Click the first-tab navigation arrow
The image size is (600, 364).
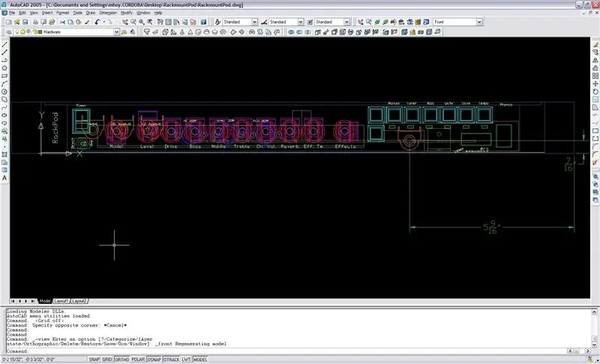13,301
